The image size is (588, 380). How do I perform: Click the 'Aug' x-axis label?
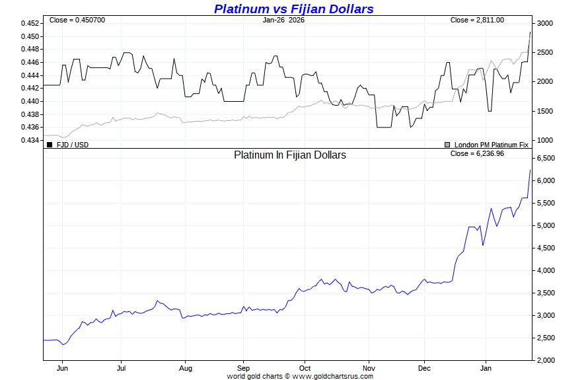[185, 368]
